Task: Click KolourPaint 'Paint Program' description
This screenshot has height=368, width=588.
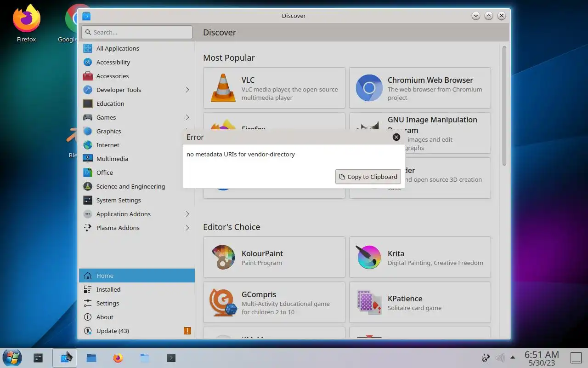Action: coord(262,263)
